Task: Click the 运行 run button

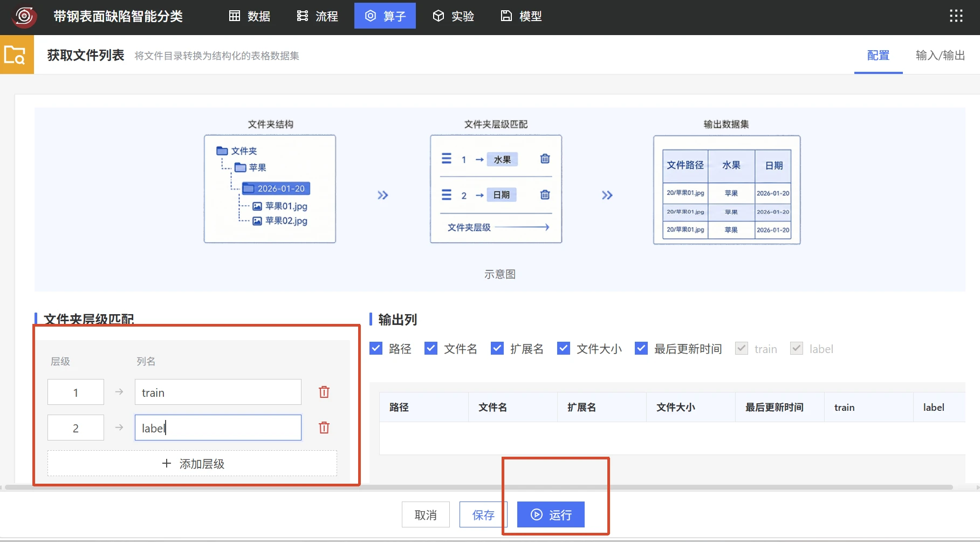Action: click(551, 514)
